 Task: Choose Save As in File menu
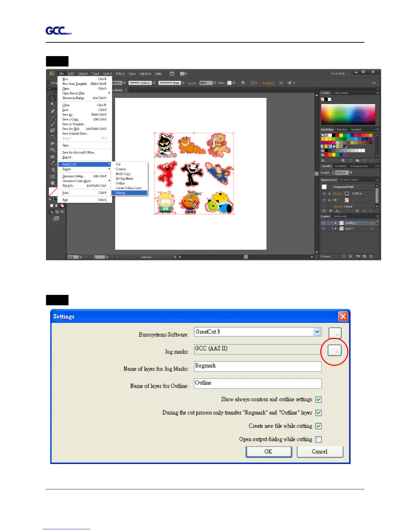coord(85,115)
